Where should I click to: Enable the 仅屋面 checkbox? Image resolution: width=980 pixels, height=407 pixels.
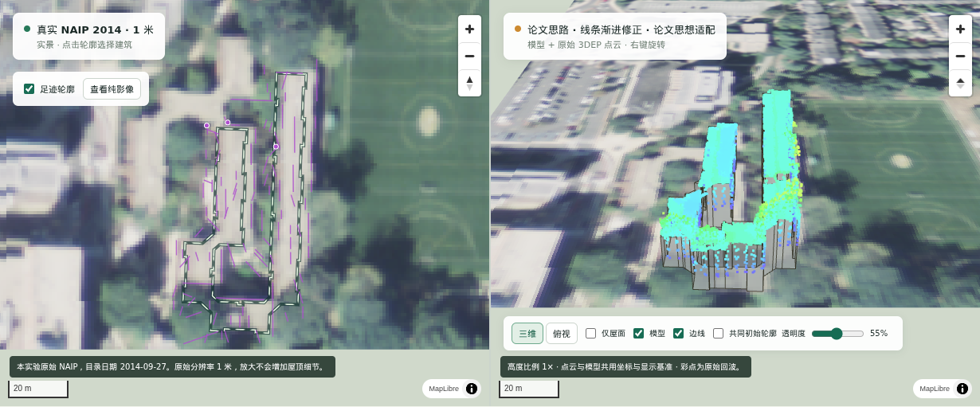(x=591, y=333)
